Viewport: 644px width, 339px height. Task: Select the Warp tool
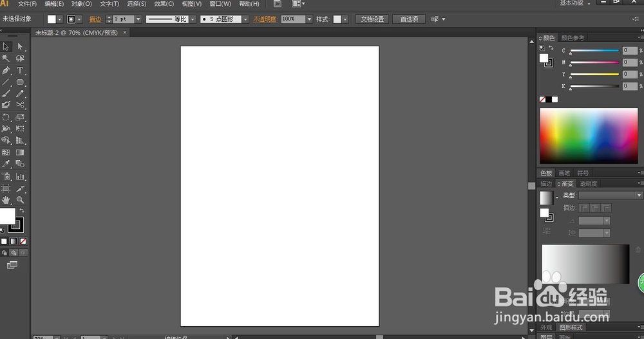point(6,129)
